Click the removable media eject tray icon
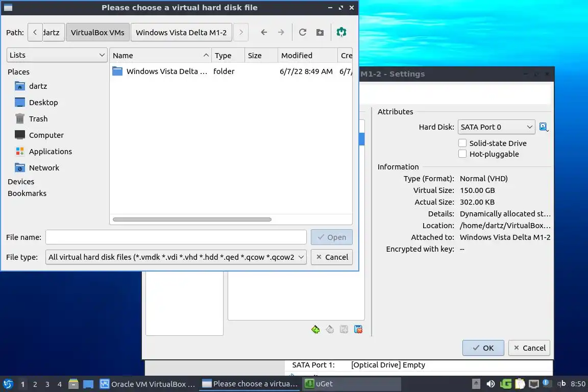 point(476,384)
